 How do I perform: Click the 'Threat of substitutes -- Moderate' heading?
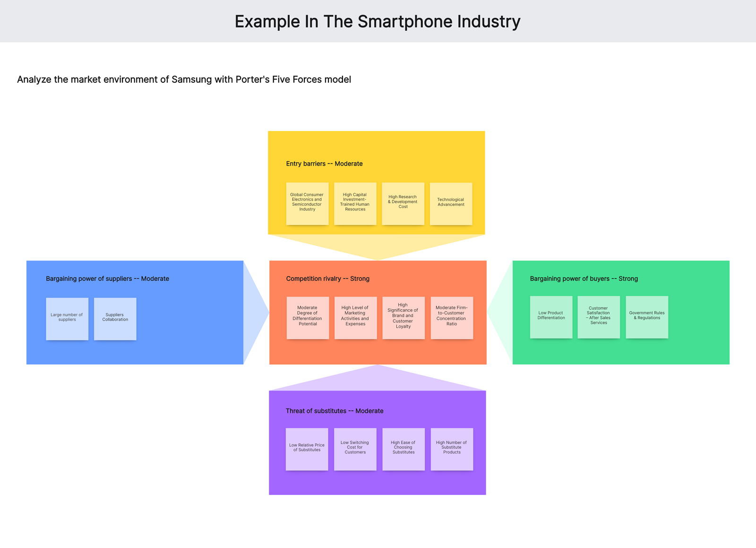pos(335,411)
